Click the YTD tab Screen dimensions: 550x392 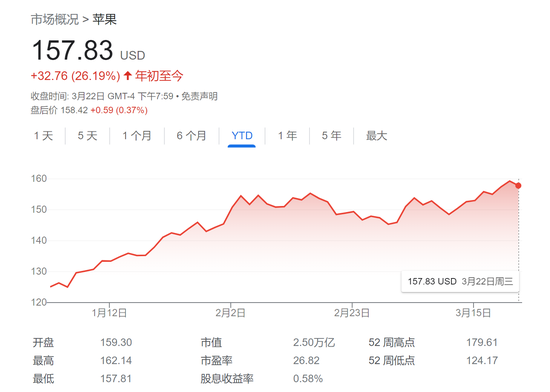tap(242, 136)
